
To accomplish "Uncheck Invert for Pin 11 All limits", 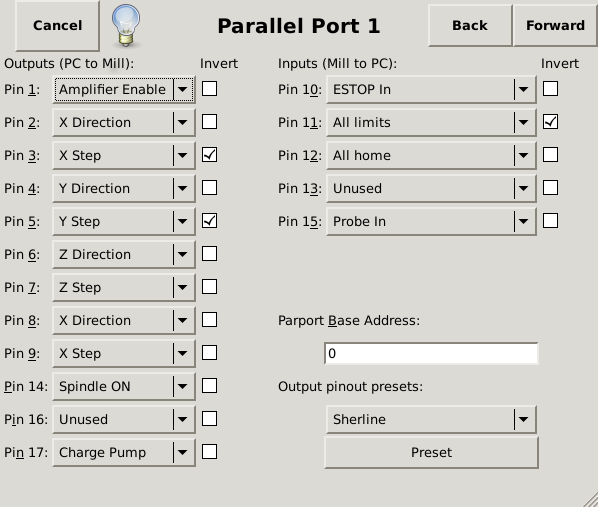I will click(550, 122).
